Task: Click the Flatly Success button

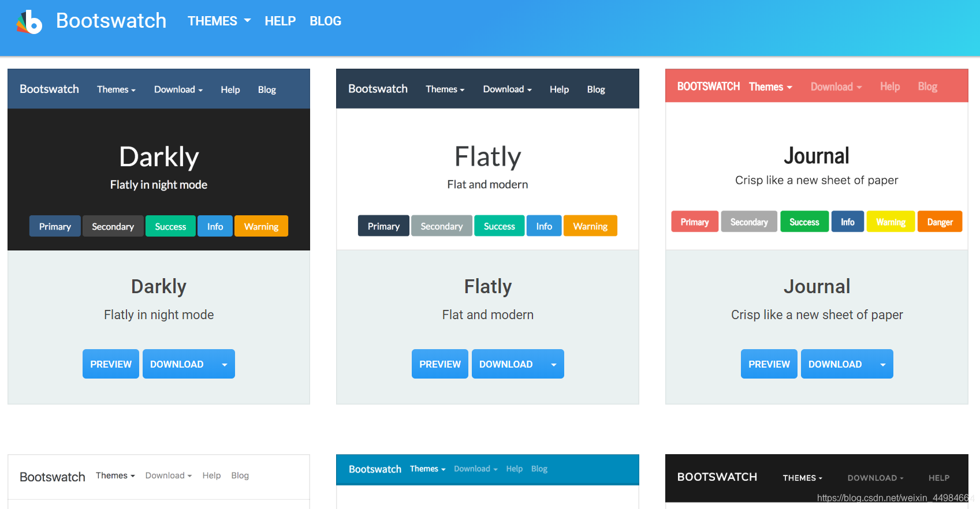Action: pos(500,226)
